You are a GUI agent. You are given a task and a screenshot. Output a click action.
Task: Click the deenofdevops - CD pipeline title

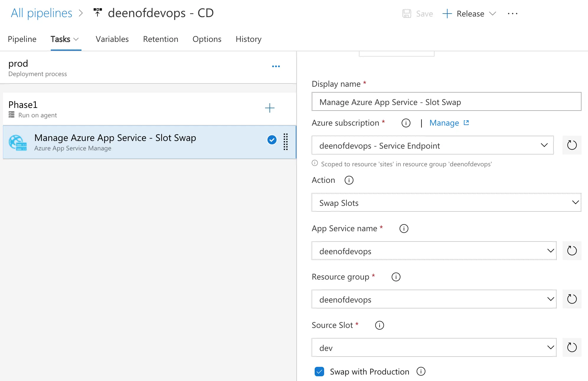[161, 13]
